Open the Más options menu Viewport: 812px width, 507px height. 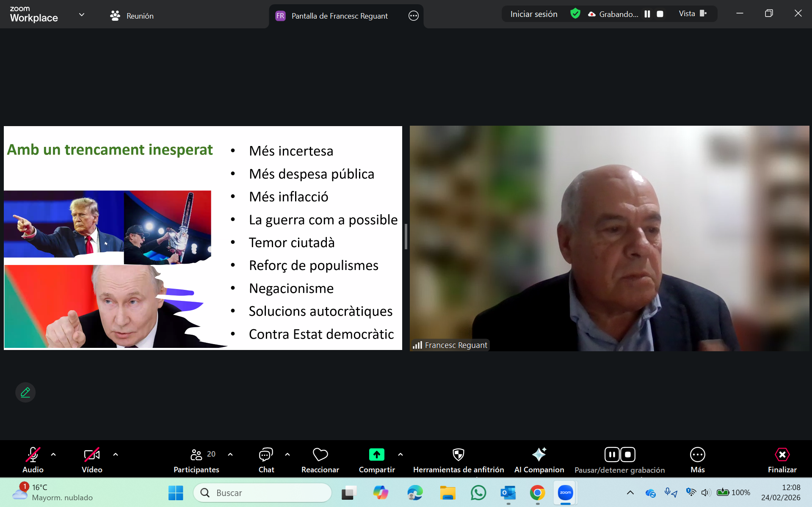pos(697,460)
